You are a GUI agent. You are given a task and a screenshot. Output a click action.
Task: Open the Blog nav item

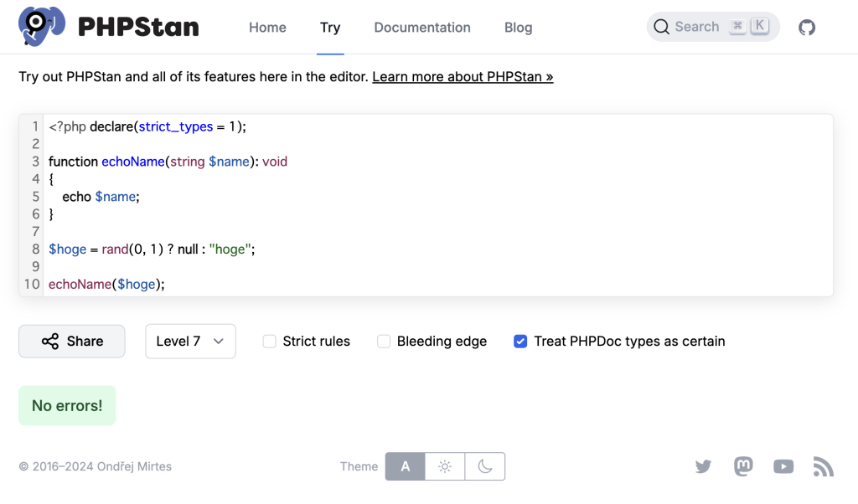click(x=518, y=28)
